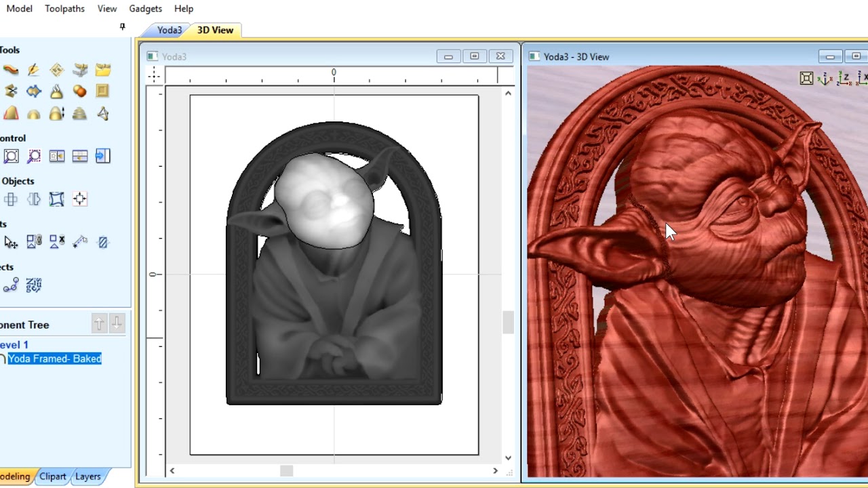The width and height of the screenshot is (868, 488).
Task: Close the Yoda3 2D window
Action: point(500,57)
